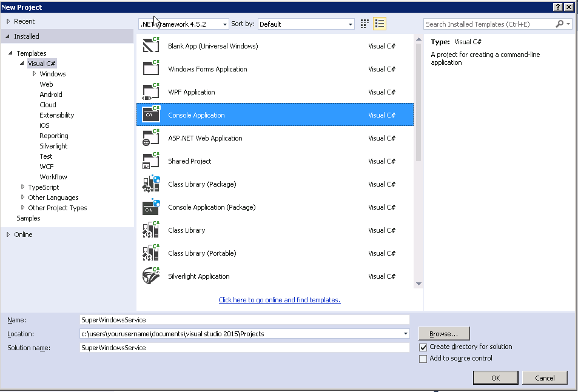Click OK to create the project
This screenshot has height=392, width=578.
pos(496,378)
